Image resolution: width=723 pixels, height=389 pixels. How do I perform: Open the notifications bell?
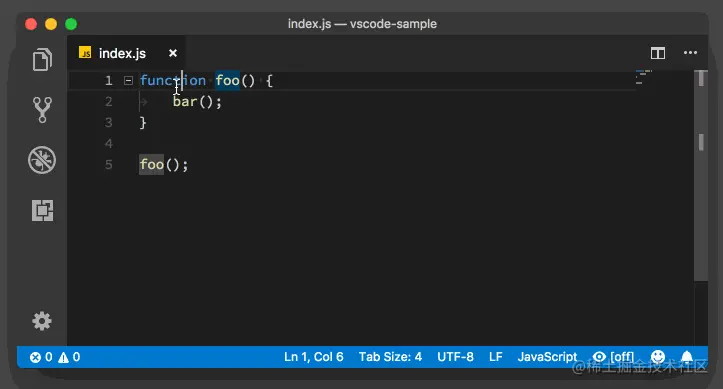pos(687,357)
